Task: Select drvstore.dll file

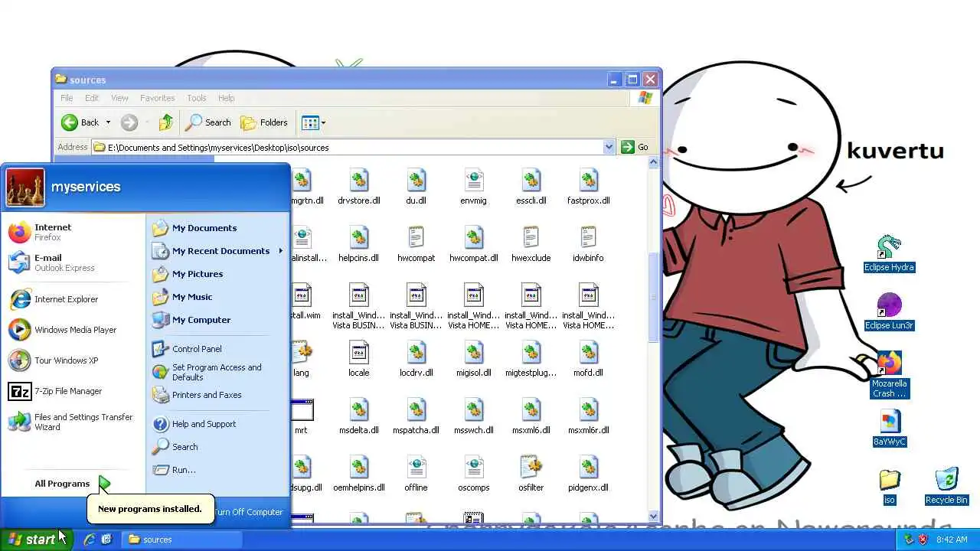Action: click(x=359, y=187)
